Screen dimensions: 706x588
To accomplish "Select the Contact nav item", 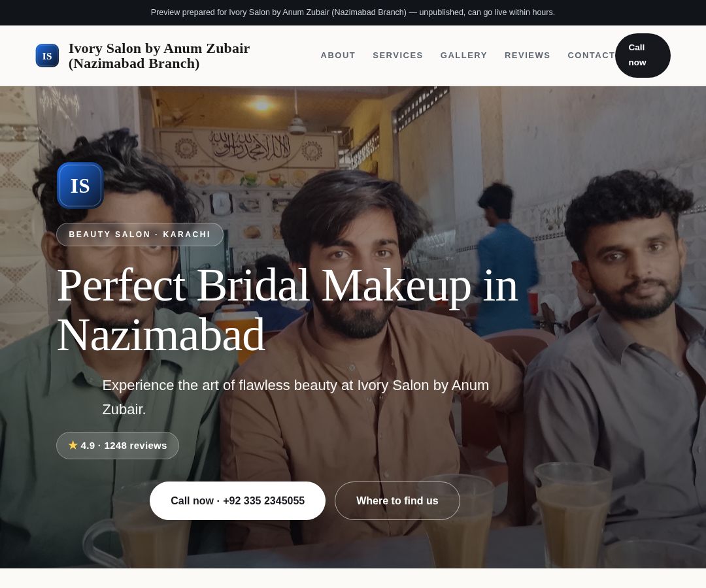I will tap(591, 56).
